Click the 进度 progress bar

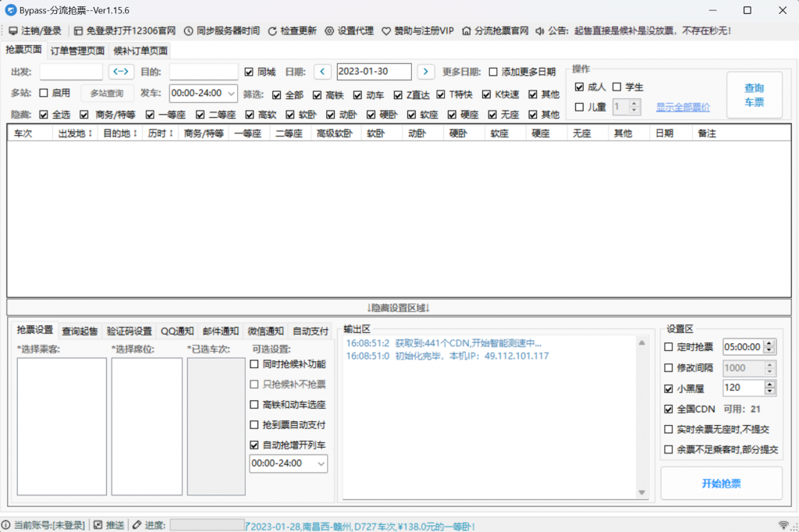[207, 525]
